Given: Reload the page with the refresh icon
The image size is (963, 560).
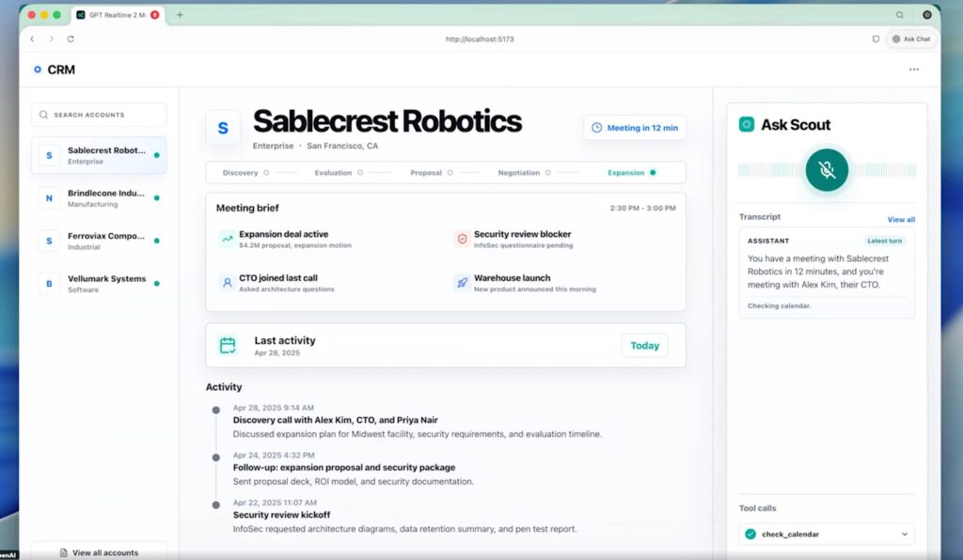Looking at the screenshot, I should tap(71, 39).
